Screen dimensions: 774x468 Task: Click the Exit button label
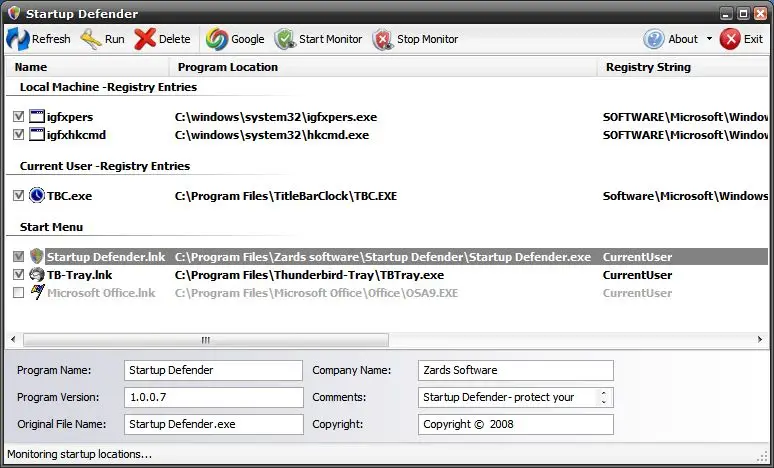753,39
